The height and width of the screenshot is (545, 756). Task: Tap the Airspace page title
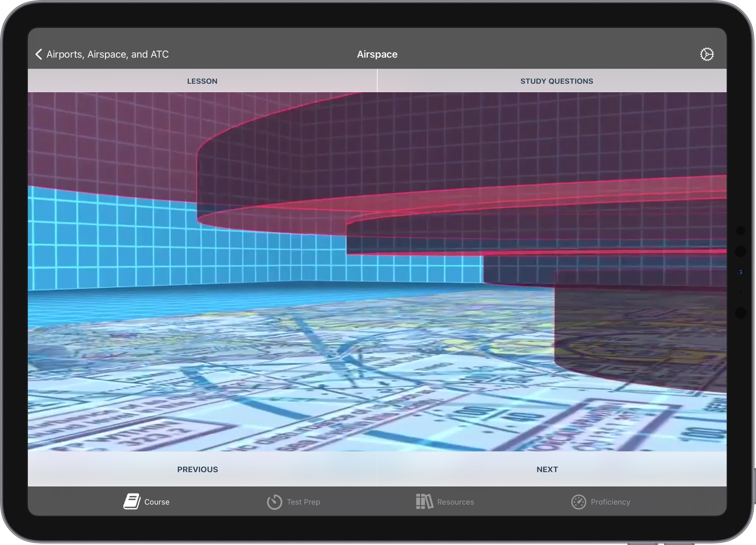pyautogui.click(x=377, y=54)
